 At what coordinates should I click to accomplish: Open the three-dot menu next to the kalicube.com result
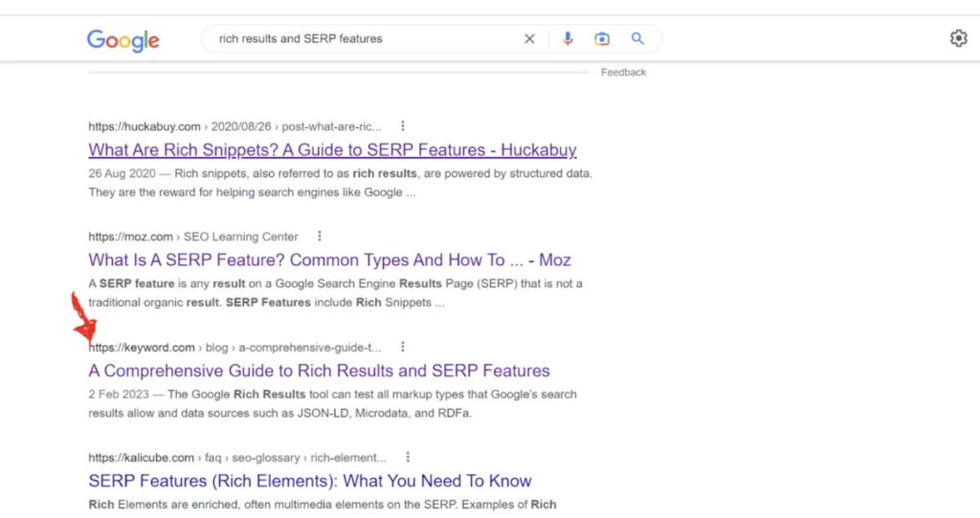tap(408, 458)
